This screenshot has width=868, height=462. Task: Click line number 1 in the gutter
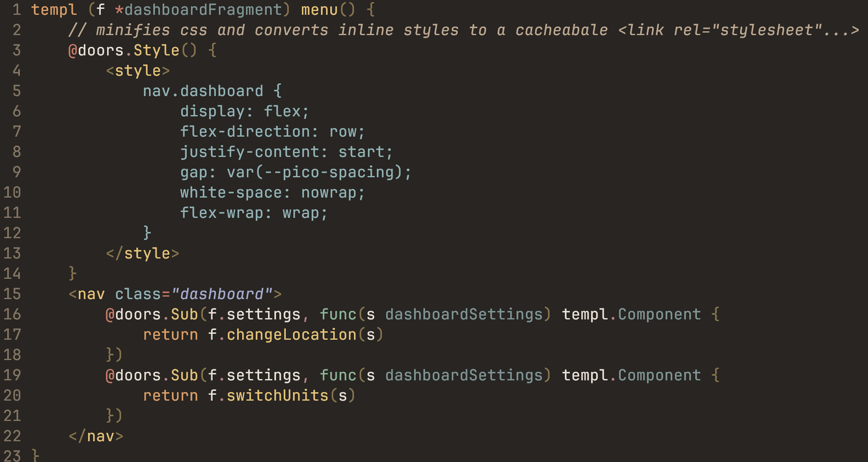coord(17,10)
